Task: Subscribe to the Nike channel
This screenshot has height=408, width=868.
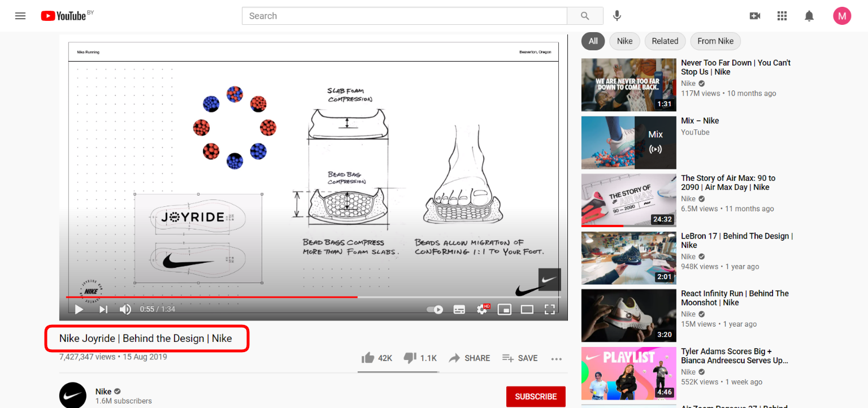Action: [x=536, y=396]
